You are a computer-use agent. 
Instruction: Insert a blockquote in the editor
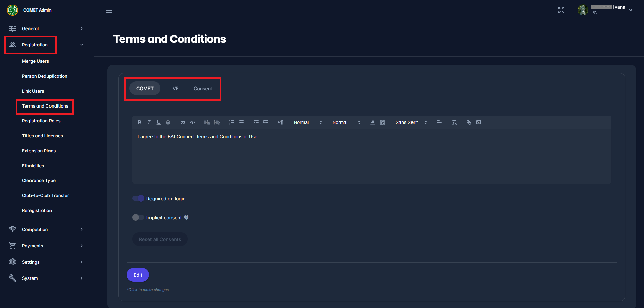[x=183, y=122]
